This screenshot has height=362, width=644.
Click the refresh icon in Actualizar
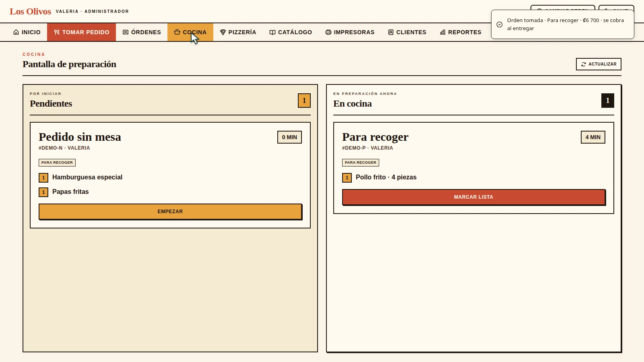point(584,64)
